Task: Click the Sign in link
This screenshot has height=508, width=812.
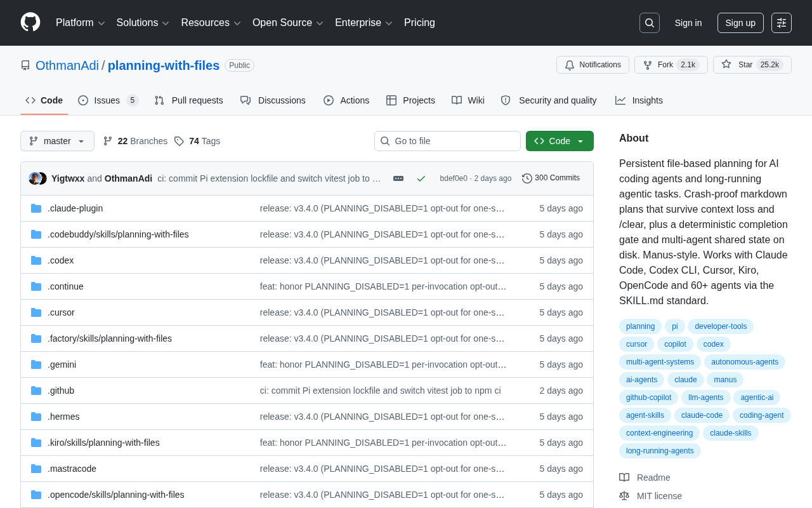Action: (x=688, y=23)
